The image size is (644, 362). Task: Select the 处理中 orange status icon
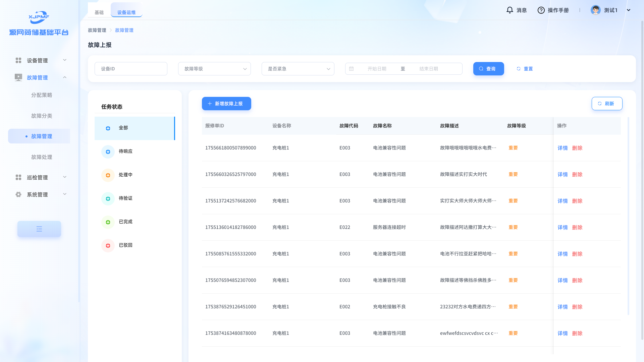108,175
